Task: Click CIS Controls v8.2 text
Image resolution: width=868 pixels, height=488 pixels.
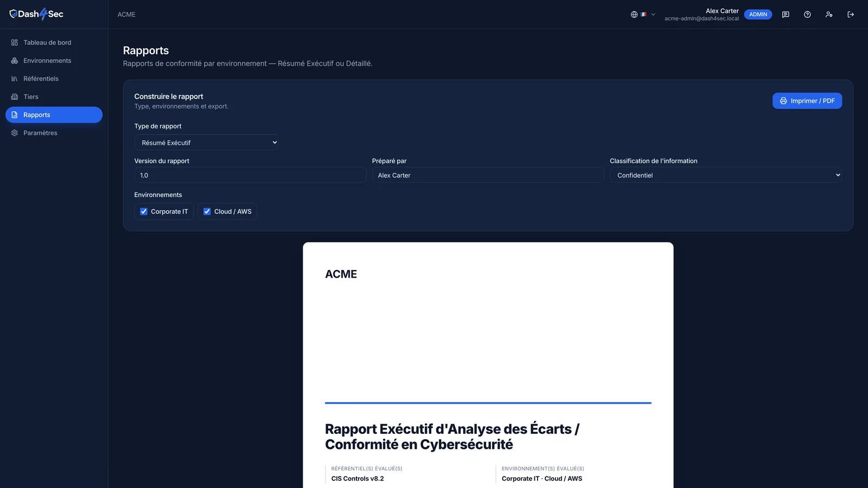Action: (x=358, y=479)
